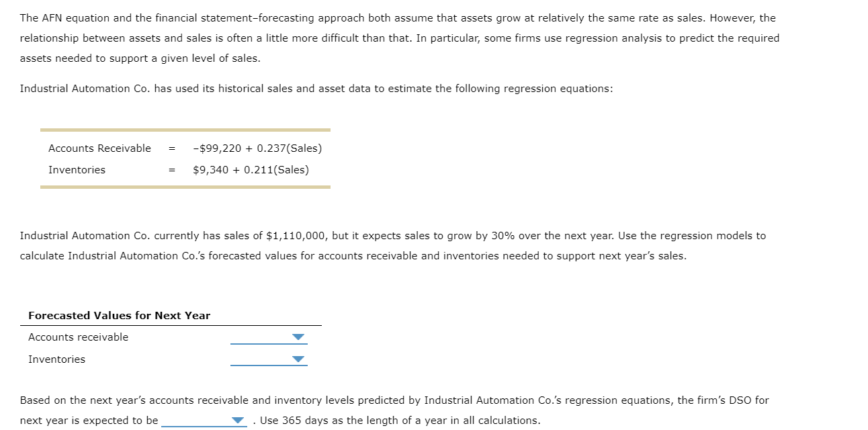Viewport: 868px width, 430px height.
Task: Click the sentence introducing the regression equations
Action: [316, 89]
